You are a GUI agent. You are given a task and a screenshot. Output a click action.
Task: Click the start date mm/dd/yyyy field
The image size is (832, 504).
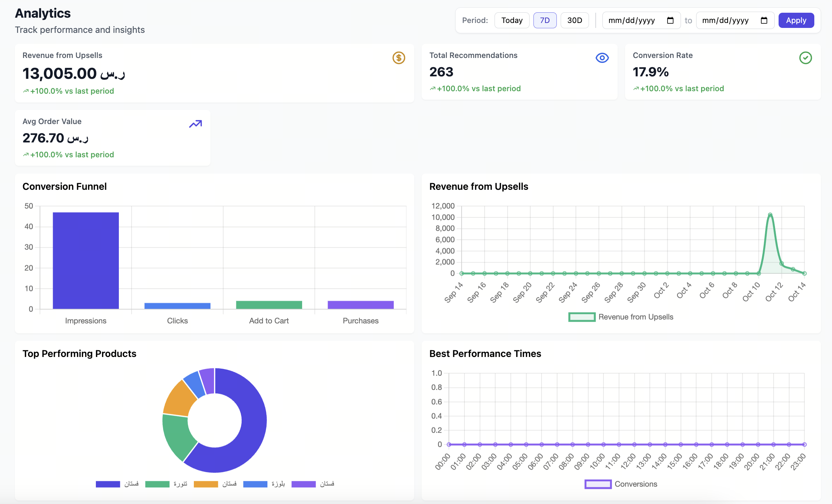[x=631, y=20]
